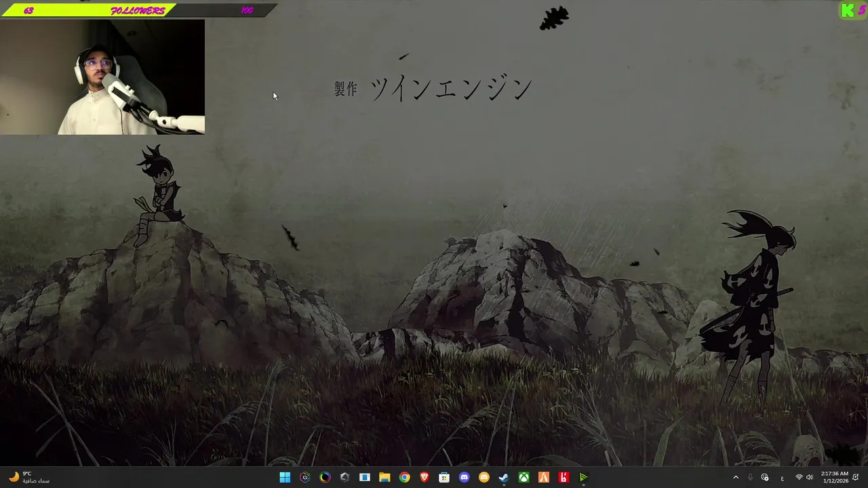Open the red app icon on the taskbar

tap(564, 477)
